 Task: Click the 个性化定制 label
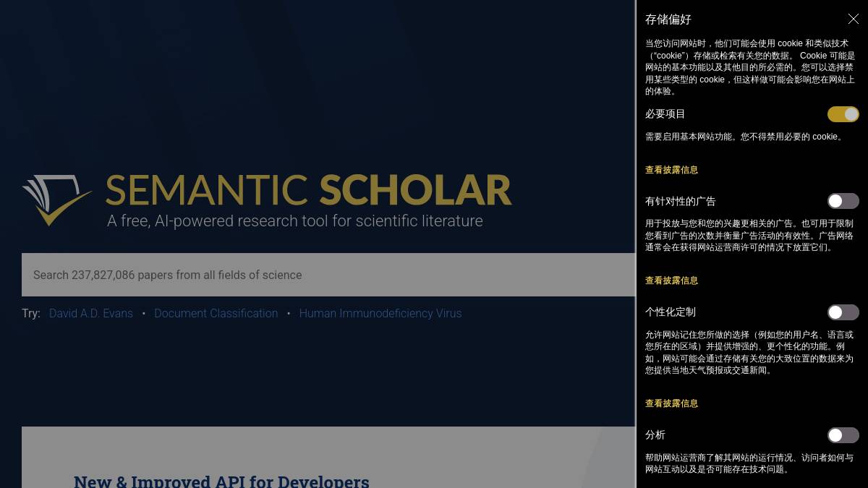[x=671, y=312]
